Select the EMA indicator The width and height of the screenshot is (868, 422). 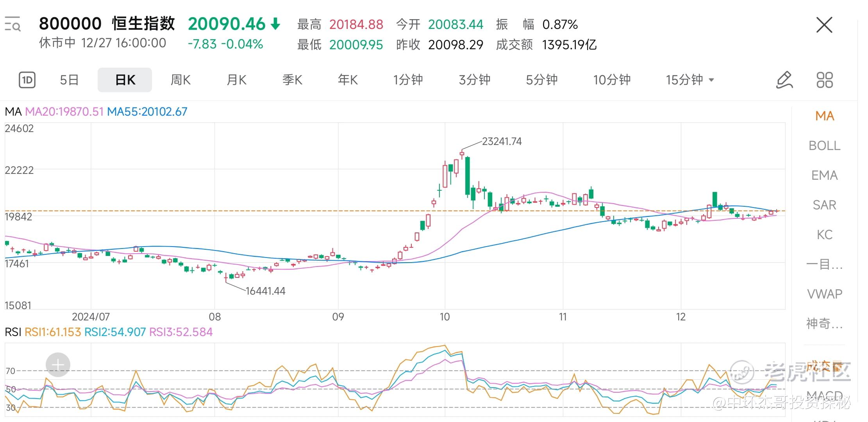(824, 175)
